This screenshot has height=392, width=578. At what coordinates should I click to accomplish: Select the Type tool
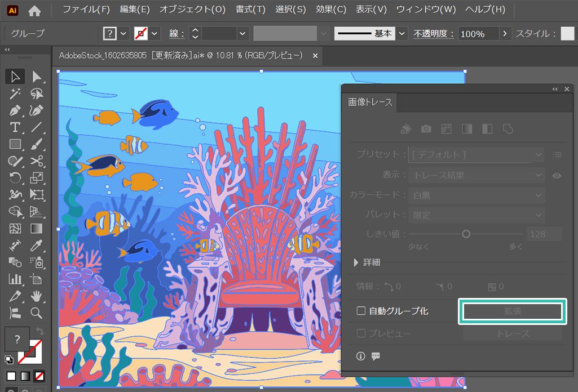[x=15, y=127]
